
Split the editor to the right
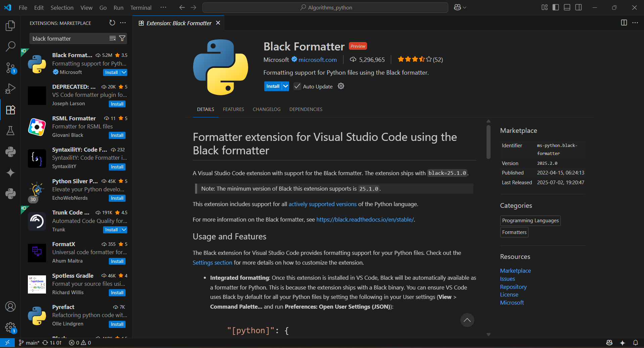click(624, 23)
